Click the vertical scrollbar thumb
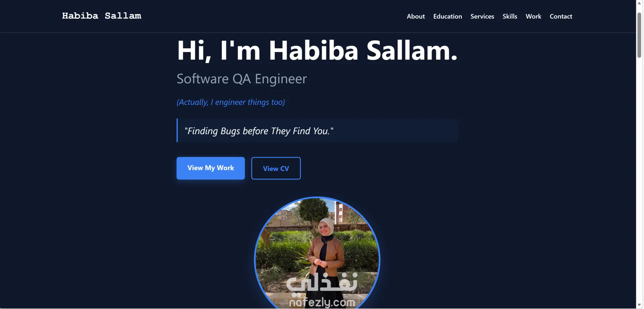644x309 pixels. (639, 35)
